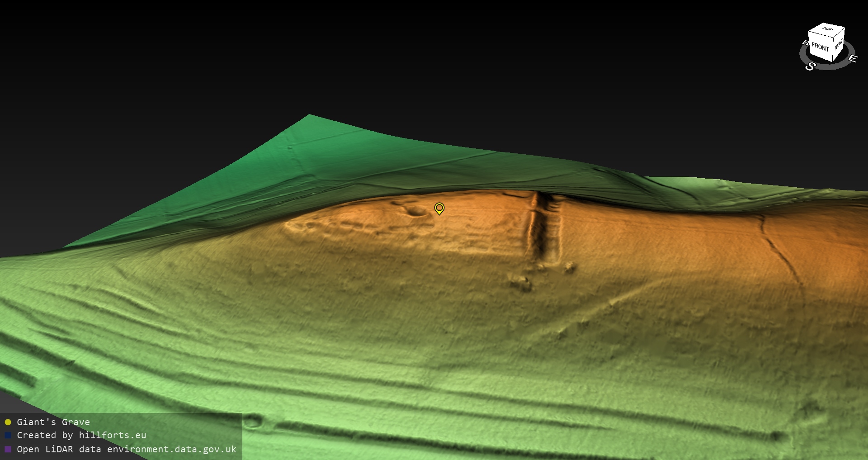
Task: Click the small round hollow right of the legend
Action: tap(253, 421)
